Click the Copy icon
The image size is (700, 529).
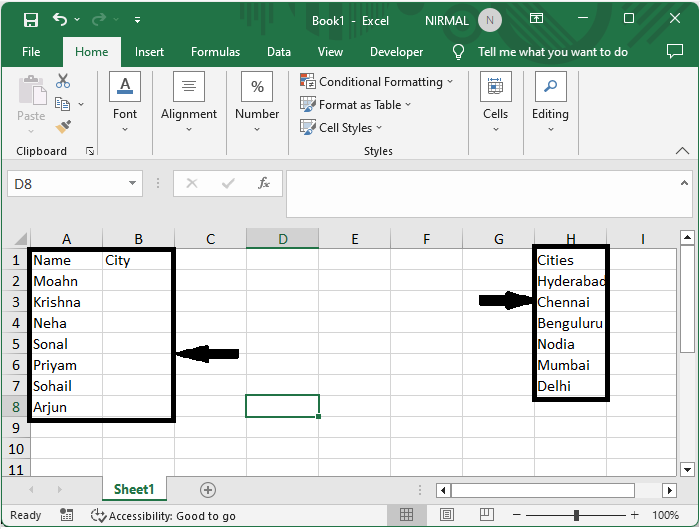tap(62, 104)
